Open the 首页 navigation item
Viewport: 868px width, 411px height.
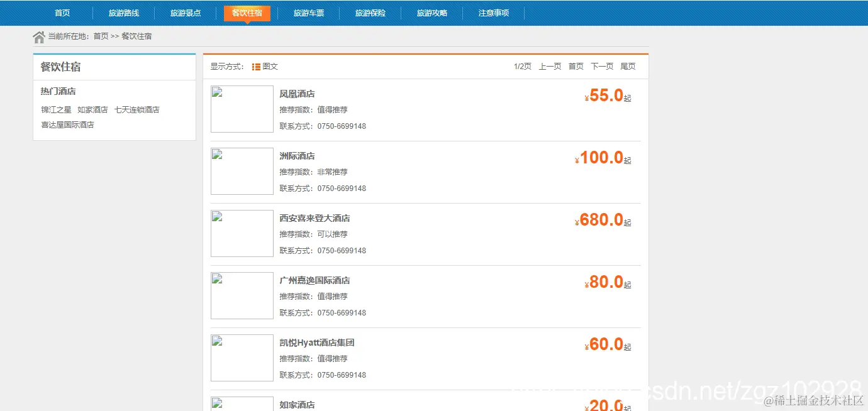62,13
